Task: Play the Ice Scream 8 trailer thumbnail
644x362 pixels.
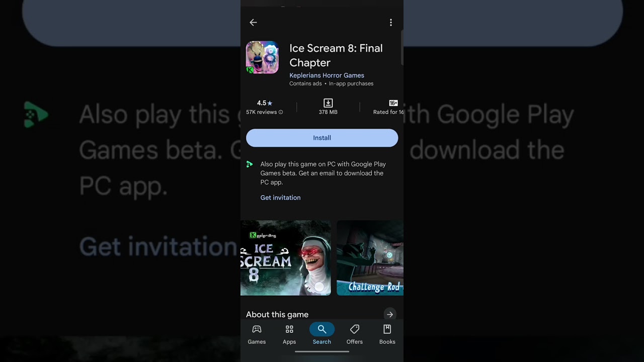Action: (x=286, y=258)
